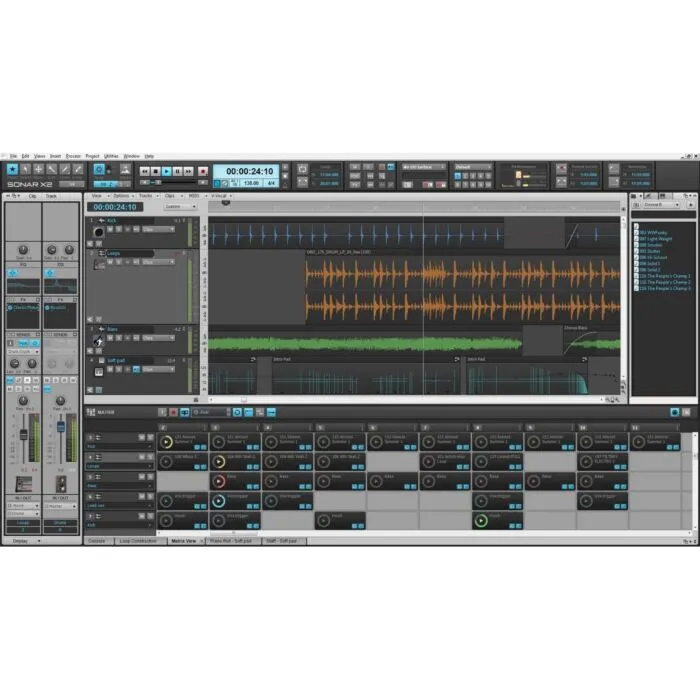Open the Project menu
The width and height of the screenshot is (700, 700).
[x=92, y=156]
